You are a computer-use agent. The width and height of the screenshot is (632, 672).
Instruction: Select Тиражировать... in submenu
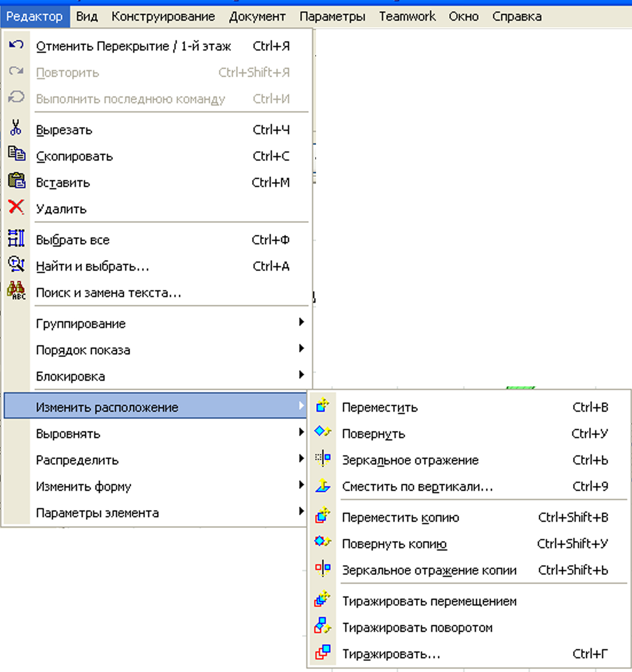[470, 654]
